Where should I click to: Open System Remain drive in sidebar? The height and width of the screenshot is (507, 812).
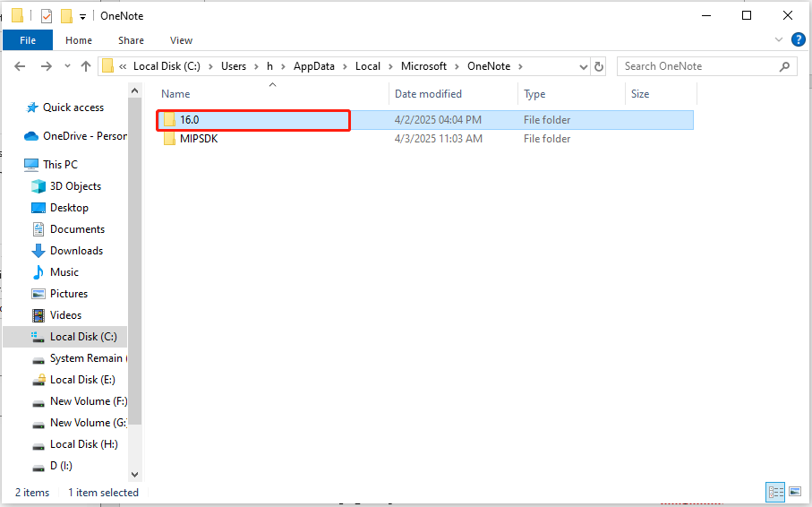point(80,358)
